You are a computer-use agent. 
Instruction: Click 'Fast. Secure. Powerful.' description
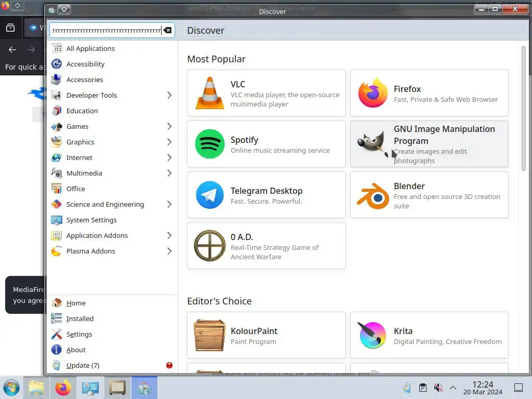[266, 201]
